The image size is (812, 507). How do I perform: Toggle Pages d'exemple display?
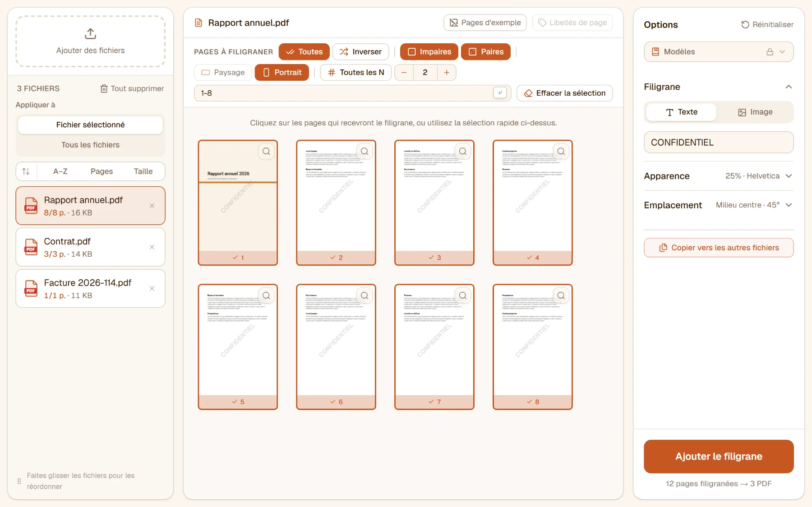(485, 23)
